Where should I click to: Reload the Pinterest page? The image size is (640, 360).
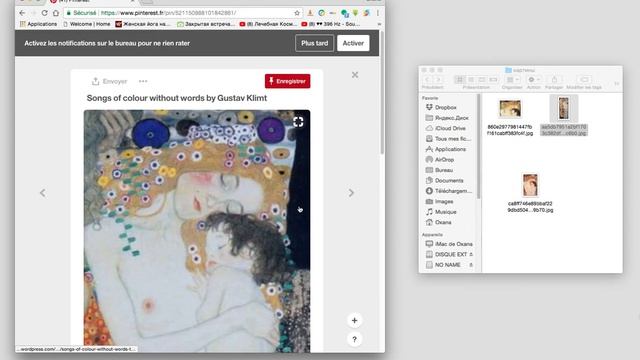point(44,13)
